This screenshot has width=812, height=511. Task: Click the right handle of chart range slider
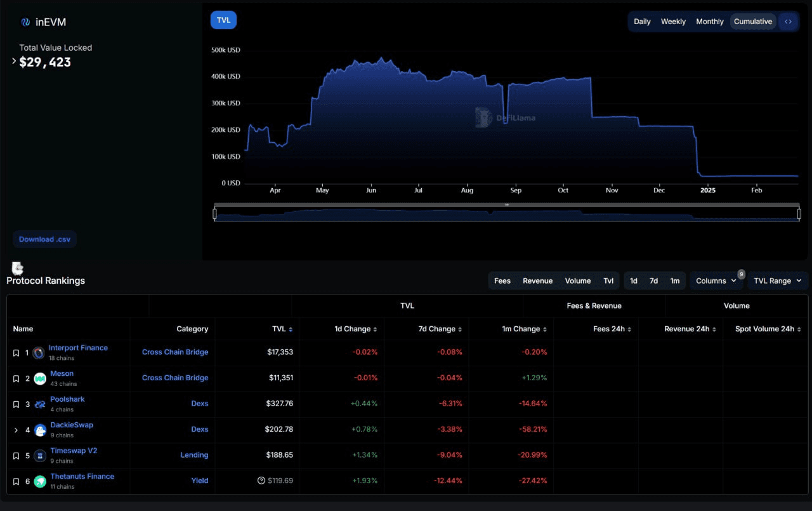pos(799,214)
